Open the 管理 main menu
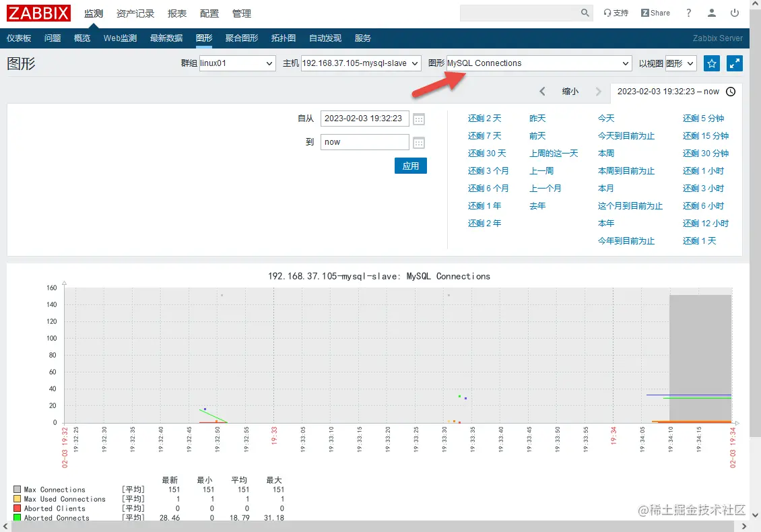 242,13
